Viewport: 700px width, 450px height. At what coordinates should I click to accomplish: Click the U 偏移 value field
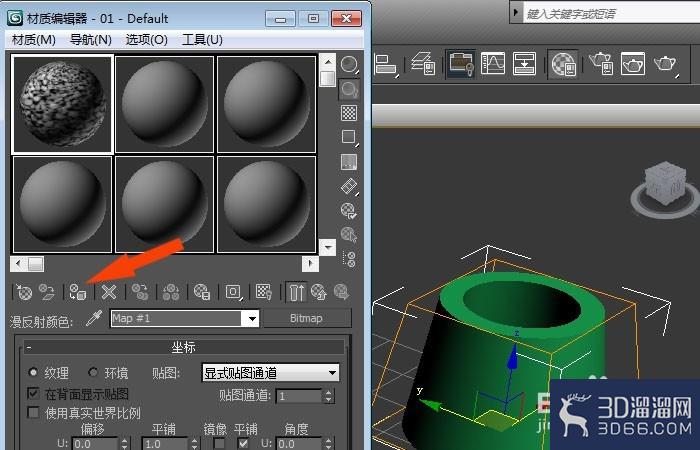(94, 444)
